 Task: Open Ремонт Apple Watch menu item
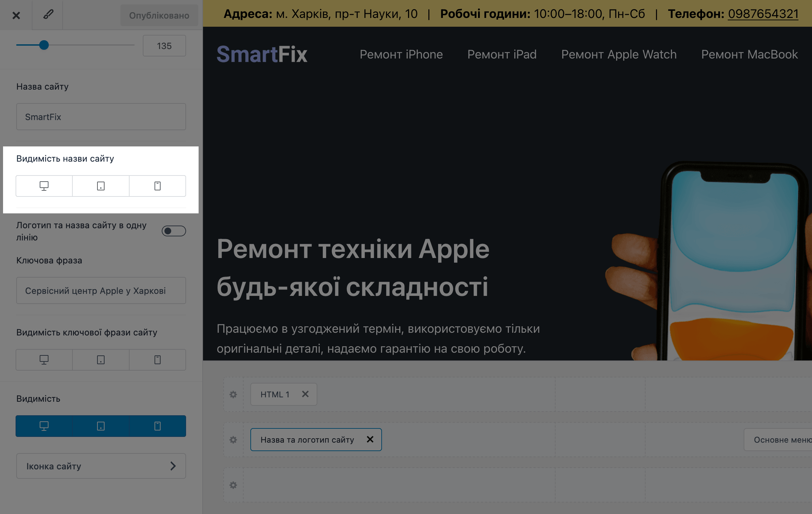619,54
